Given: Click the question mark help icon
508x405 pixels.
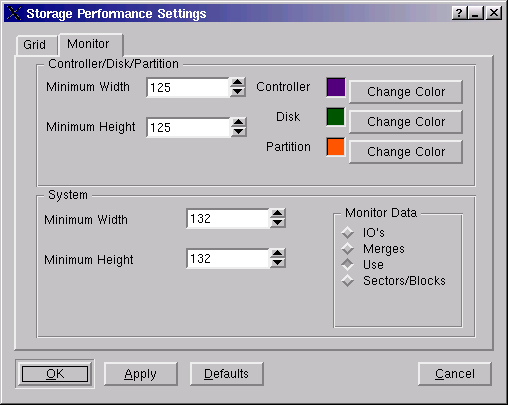Looking at the screenshot, I should (459, 13).
